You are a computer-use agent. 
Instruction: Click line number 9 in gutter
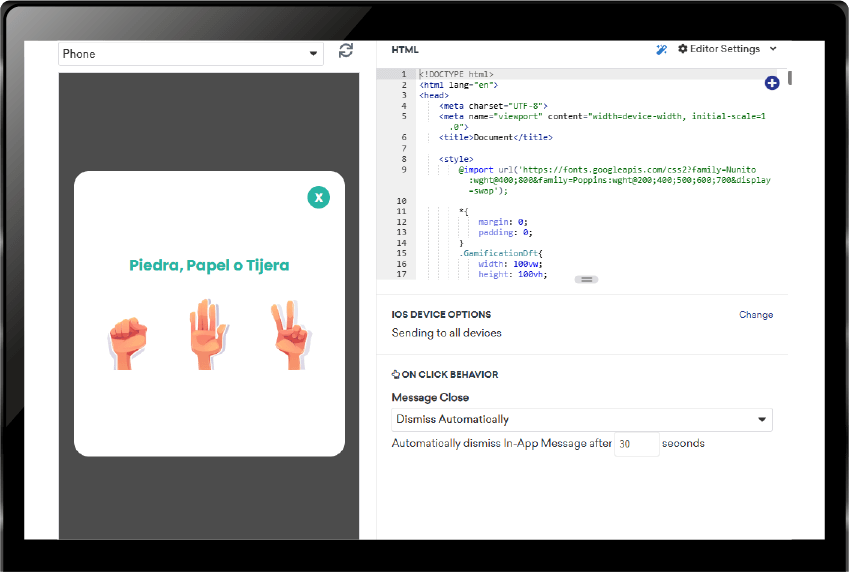click(x=403, y=170)
